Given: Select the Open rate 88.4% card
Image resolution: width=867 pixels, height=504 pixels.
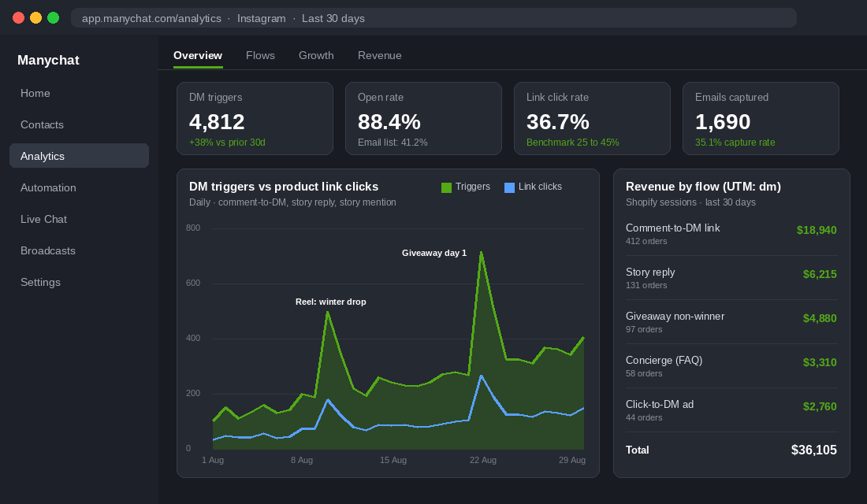Looking at the screenshot, I should [423, 119].
